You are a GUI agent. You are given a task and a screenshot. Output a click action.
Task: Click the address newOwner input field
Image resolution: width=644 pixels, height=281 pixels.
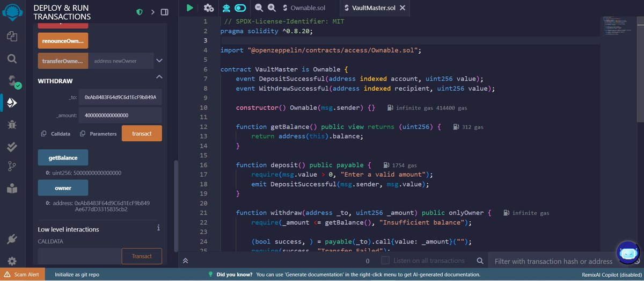click(121, 61)
